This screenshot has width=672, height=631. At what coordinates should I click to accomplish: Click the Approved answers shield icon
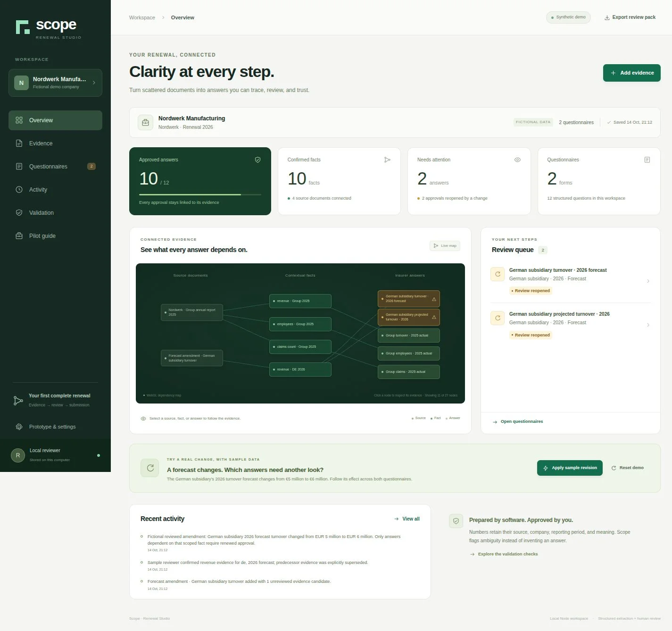tap(257, 160)
